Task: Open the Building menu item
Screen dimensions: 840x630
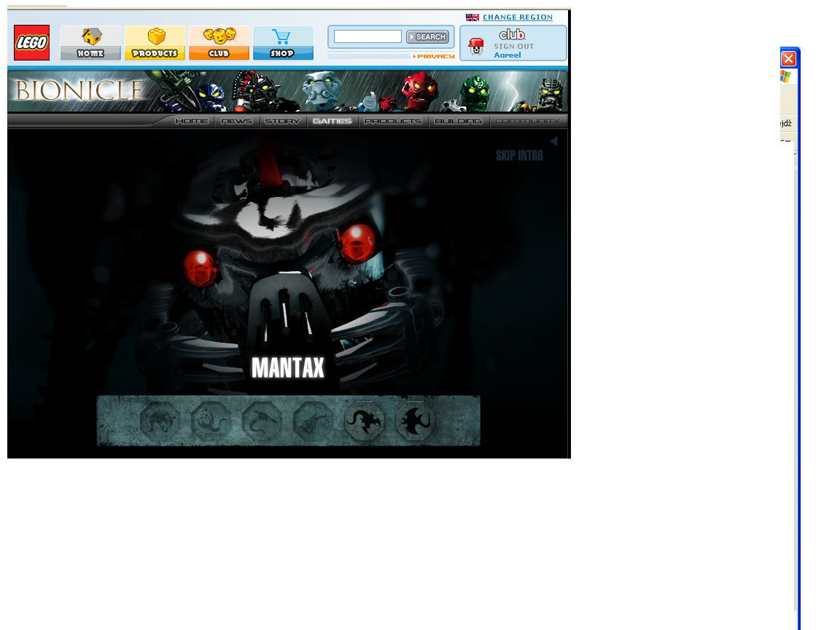Action: (x=458, y=121)
